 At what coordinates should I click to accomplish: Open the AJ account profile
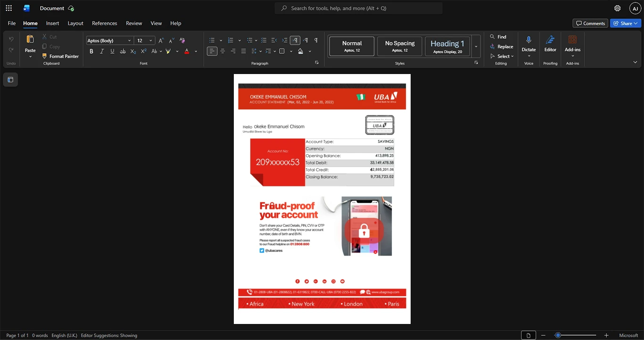(636, 8)
